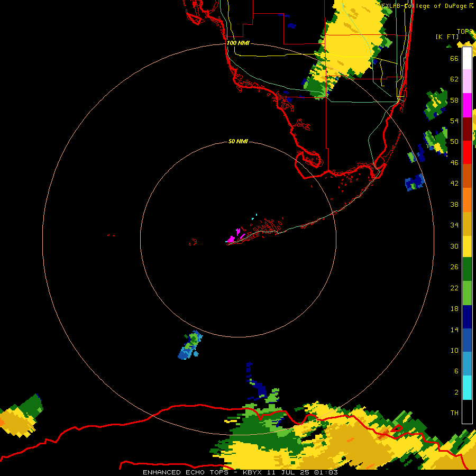Click the 50 NMI range ring label

click(x=238, y=141)
